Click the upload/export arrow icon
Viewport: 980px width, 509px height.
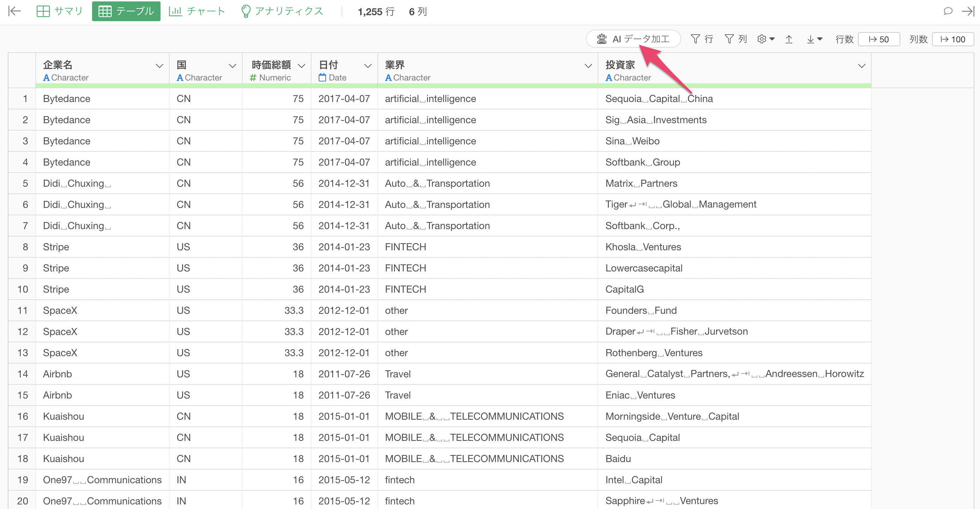tap(789, 39)
